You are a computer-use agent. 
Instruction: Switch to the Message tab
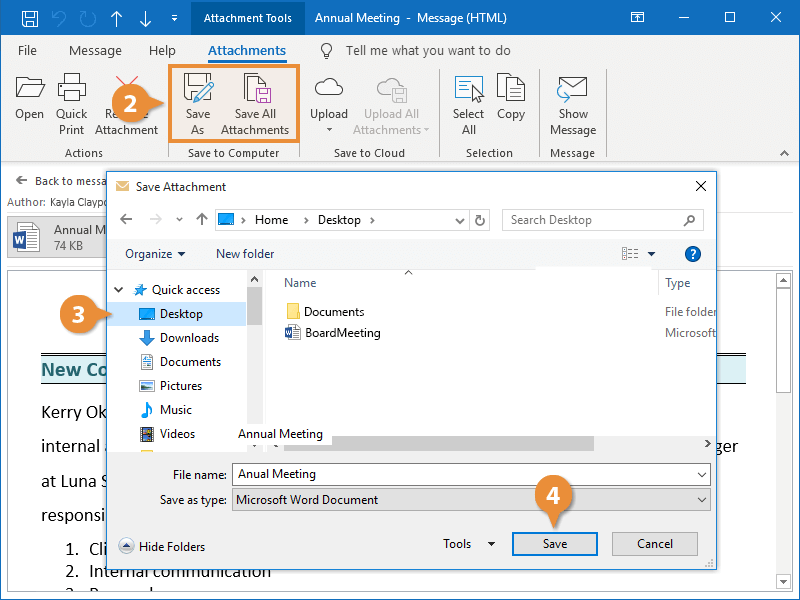pyautogui.click(x=95, y=51)
